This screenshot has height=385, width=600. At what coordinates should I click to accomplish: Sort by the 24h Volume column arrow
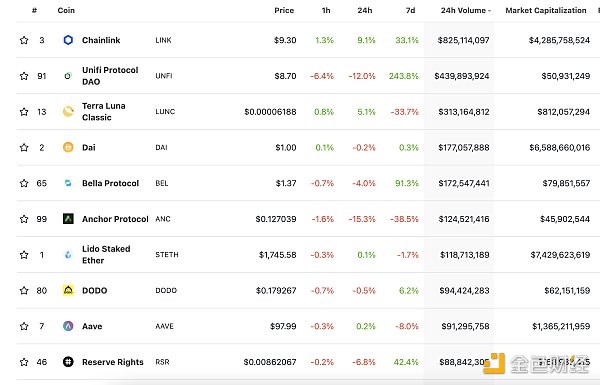coord(489,11)
